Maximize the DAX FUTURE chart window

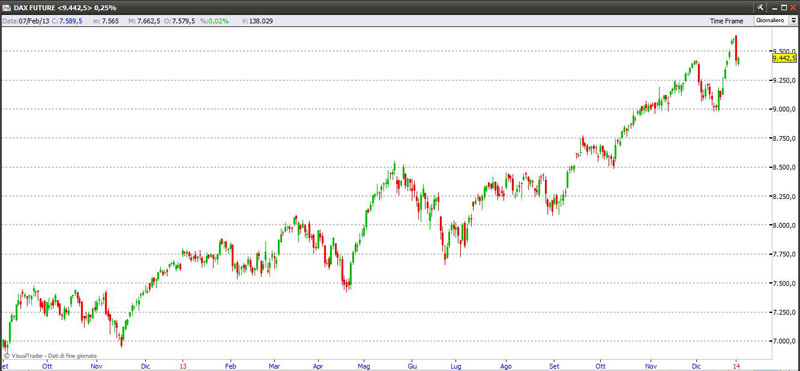point(784,8)
